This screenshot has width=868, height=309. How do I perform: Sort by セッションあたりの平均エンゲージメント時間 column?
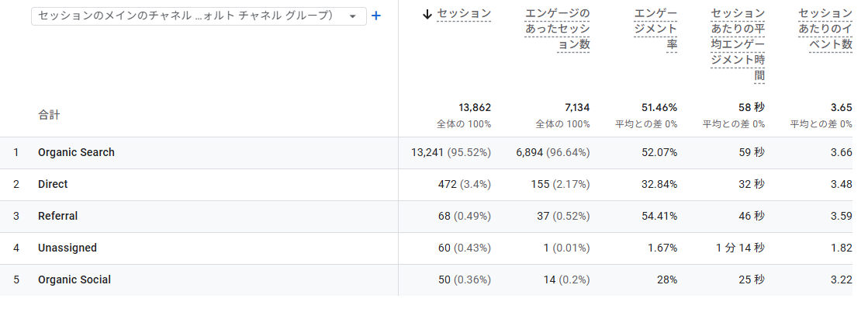coord(738,44)
